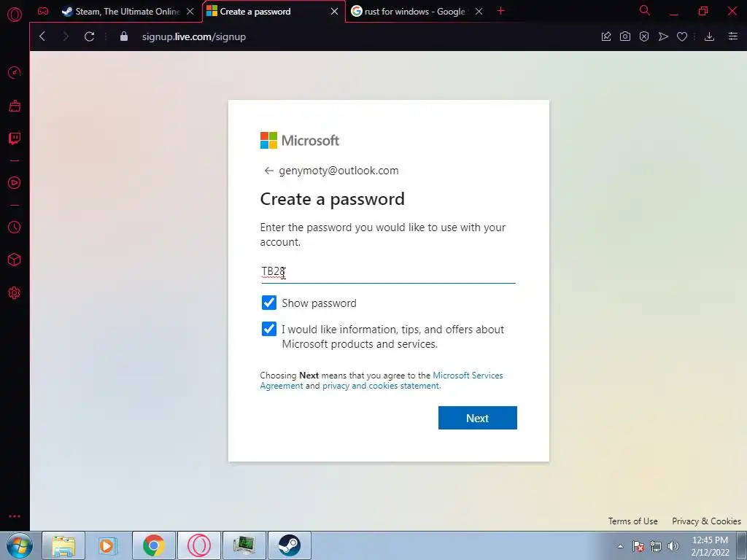
Task: View site security lock icon
Action: 124,36
